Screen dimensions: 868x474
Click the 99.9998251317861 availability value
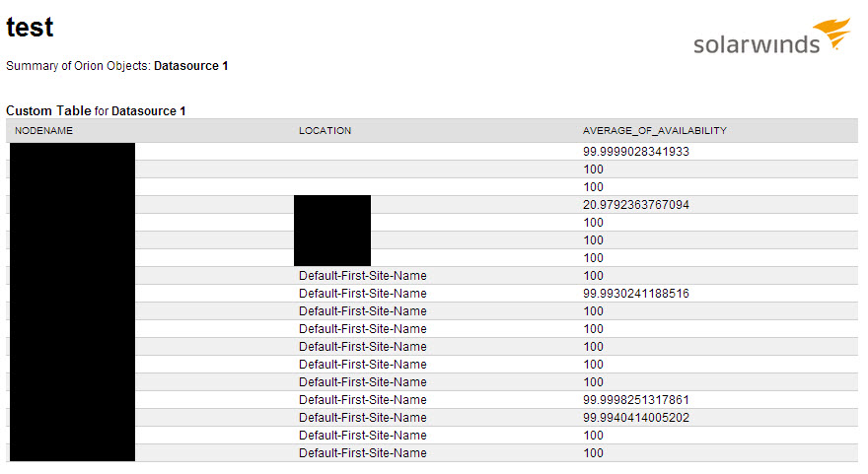[635, 400]
